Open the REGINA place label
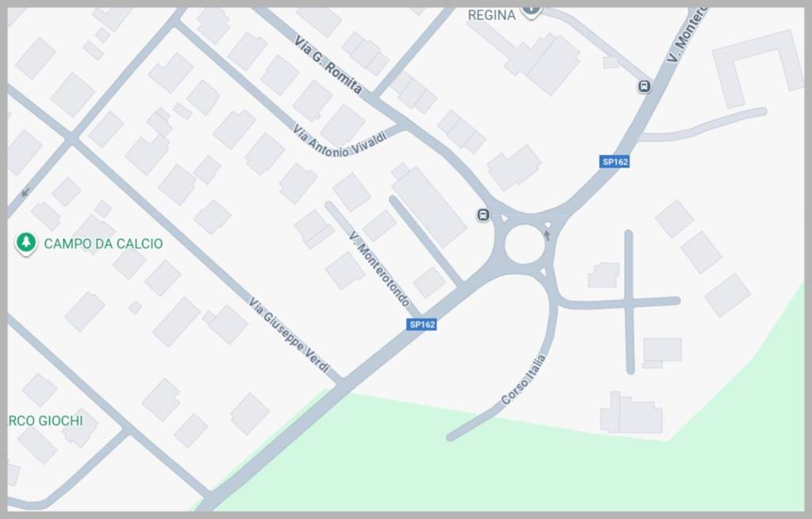The width and height of the screenshot is (812, 519). (x=492, y=15)
